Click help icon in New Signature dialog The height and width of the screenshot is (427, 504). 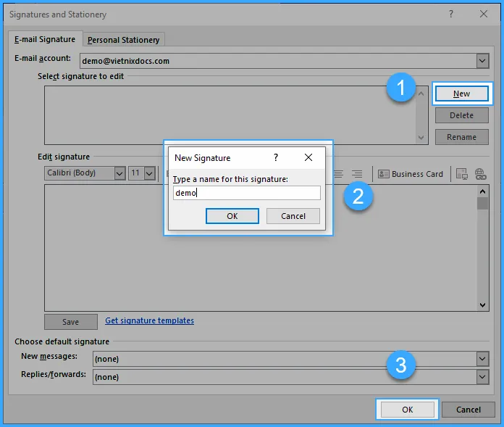pos(275,157)
